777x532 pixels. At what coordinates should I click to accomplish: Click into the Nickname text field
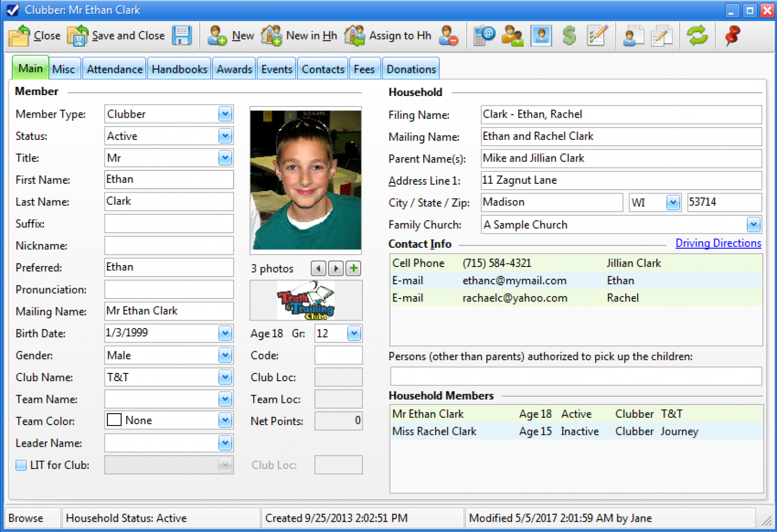[169, 245]
